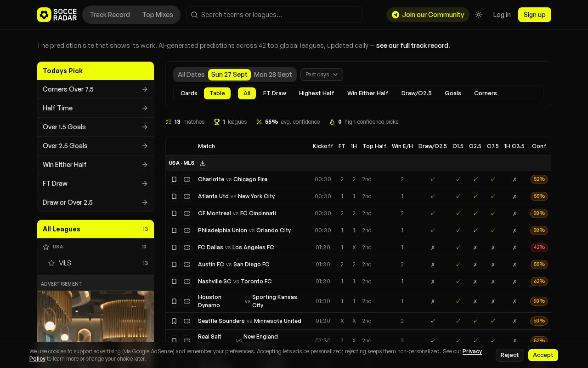Open scoreboard icon for Philadelphia Union row
588x368 pixels.
(187, 230)
